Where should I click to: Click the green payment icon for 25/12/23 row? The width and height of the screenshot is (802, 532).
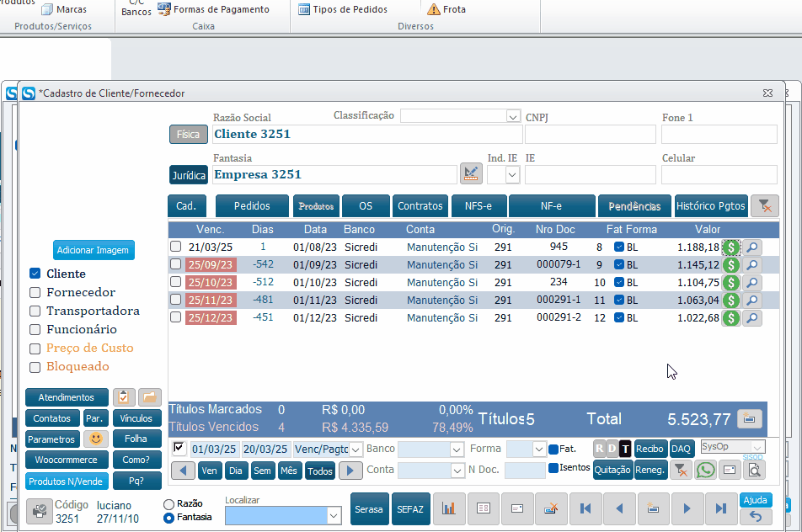731,318
